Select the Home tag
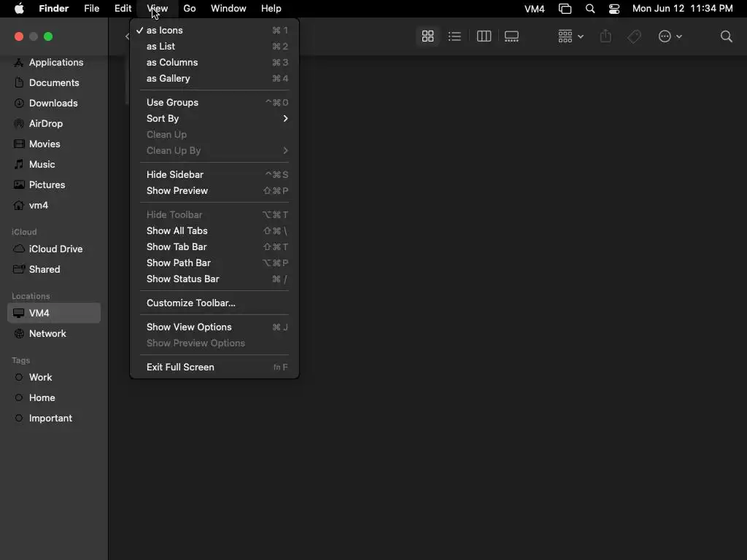Screen dimensions: 747x560 coord(54,398)
